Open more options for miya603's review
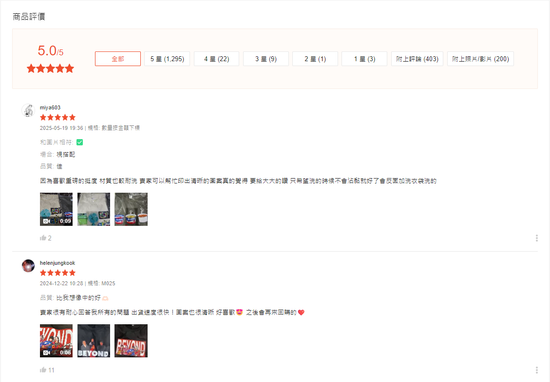This screenshot has width=550, height=382. (537, 238)
